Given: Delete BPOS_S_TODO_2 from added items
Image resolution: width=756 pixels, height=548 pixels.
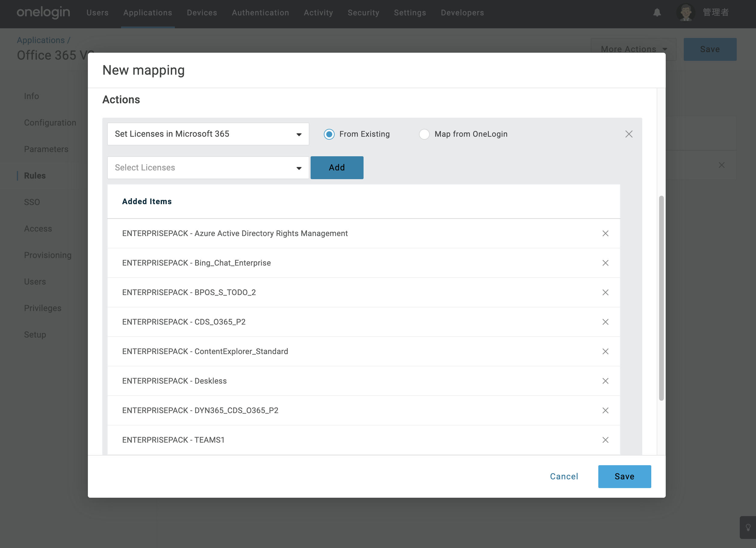Looking at the screenshot, I should (x=605, y=292).
